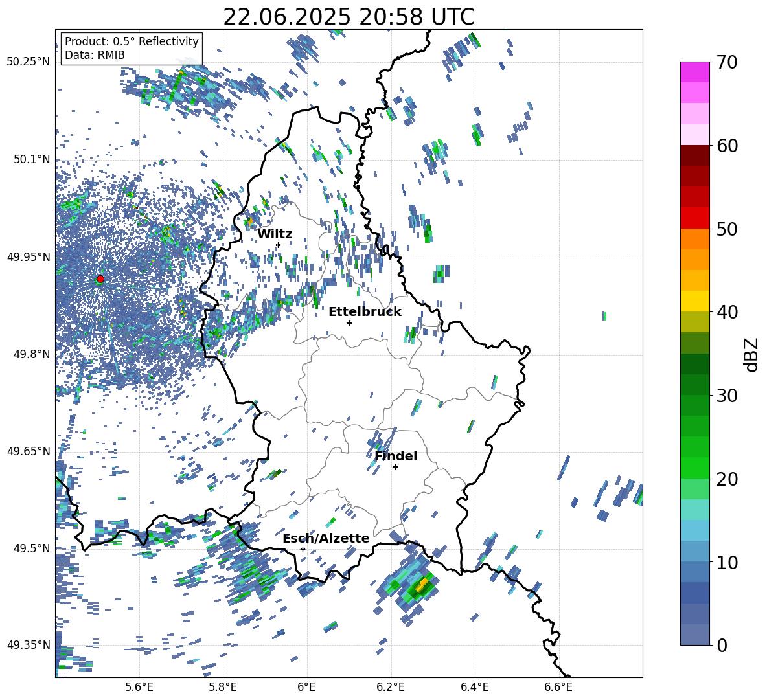
Task: Click the 40 label on colorbar
Action: click(726, 312)
